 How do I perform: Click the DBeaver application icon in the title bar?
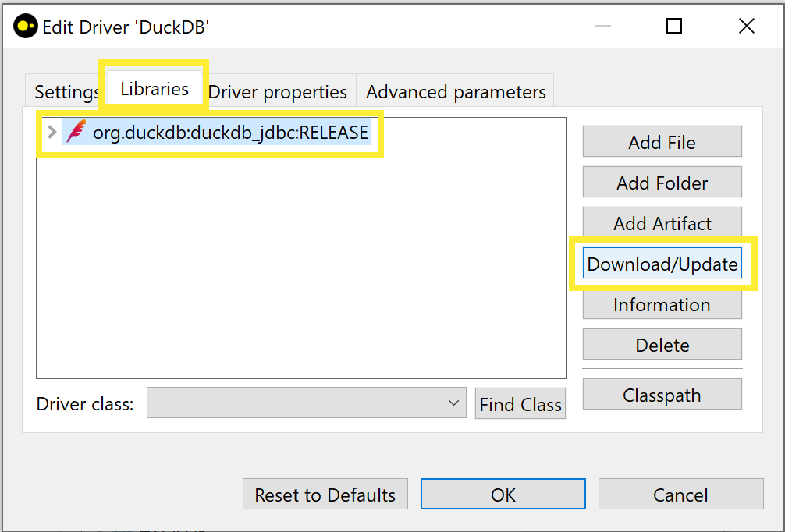pos(23,25)
